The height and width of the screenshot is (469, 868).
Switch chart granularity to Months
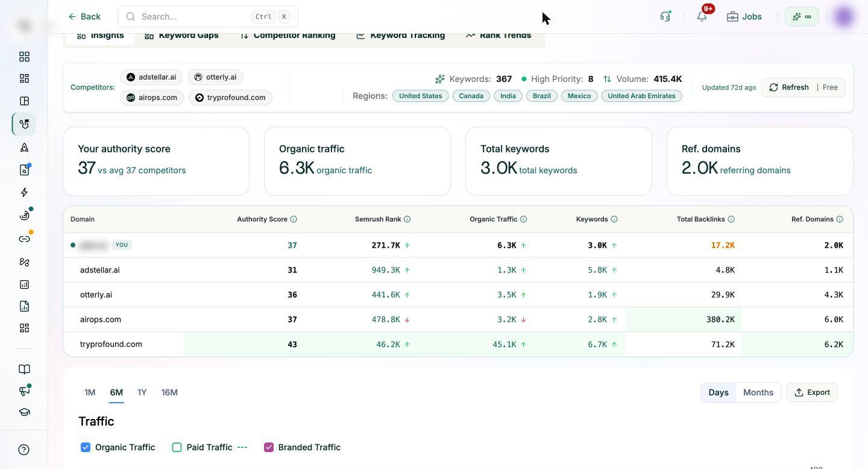[758, 392]
